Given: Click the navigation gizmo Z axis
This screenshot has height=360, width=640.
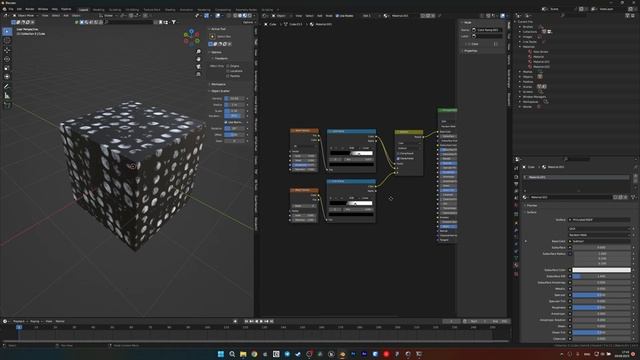Looking at the screenshot, I should click(x=191, y=31).
